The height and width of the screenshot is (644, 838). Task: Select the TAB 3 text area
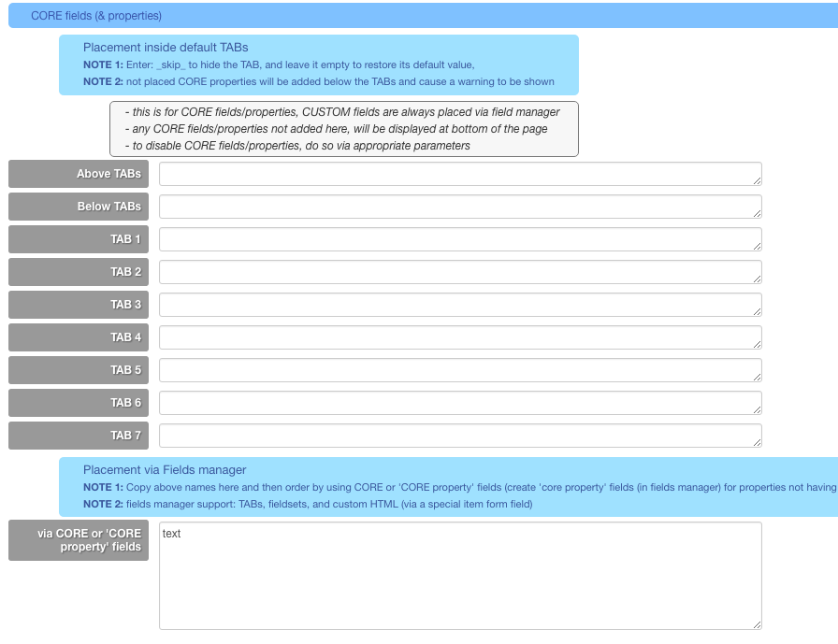click(x=460, y=305)
